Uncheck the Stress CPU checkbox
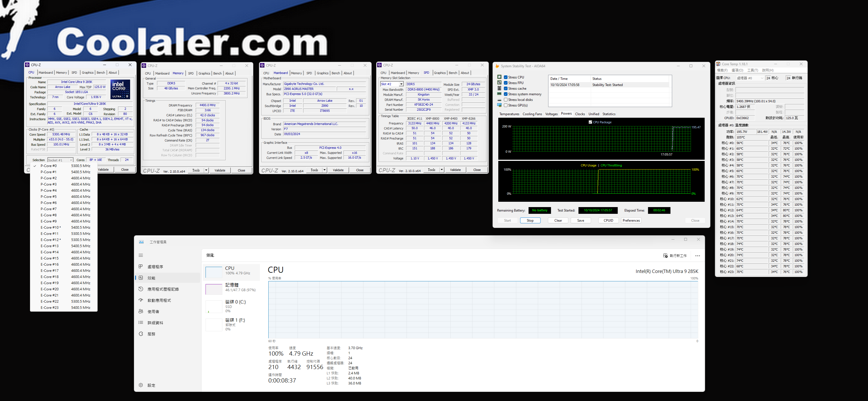This screenshot has width=868, height=401. (x=506, y=77)
